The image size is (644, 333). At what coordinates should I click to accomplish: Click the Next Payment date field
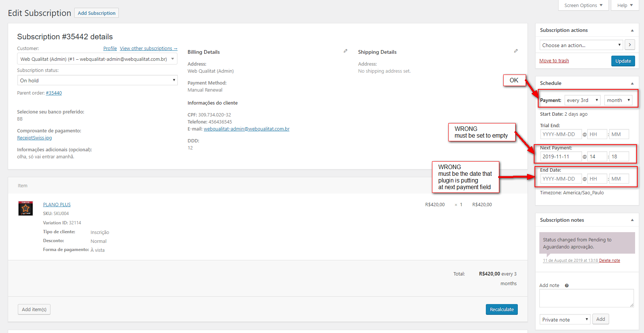[x=560, y=157]
